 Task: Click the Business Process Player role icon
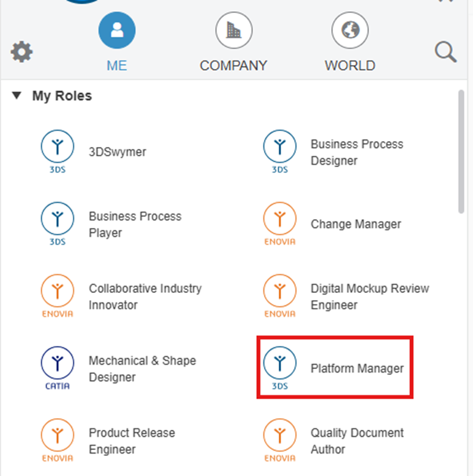click(x=57, y=224)
